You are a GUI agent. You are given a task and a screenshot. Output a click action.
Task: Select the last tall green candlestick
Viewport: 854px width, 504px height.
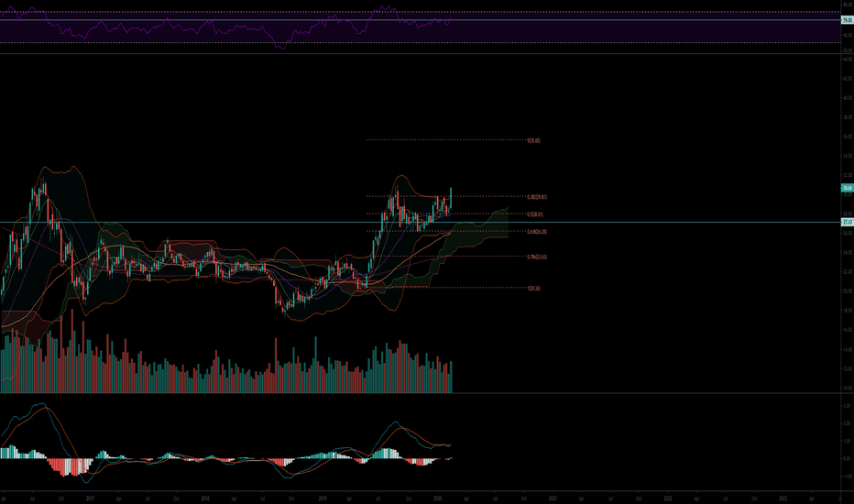(x=451, y=198)
